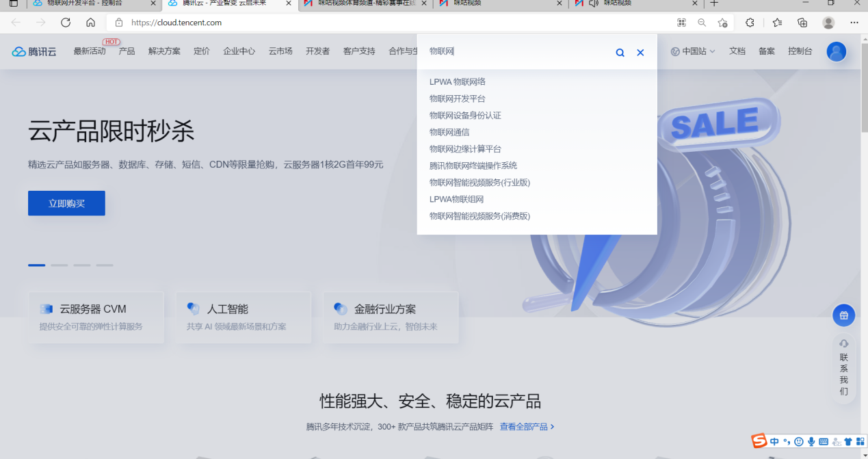Viewport: 868px width, 459px height.
Task: Toggle Sogou Chinese/English mode
Action: point(774,442)
